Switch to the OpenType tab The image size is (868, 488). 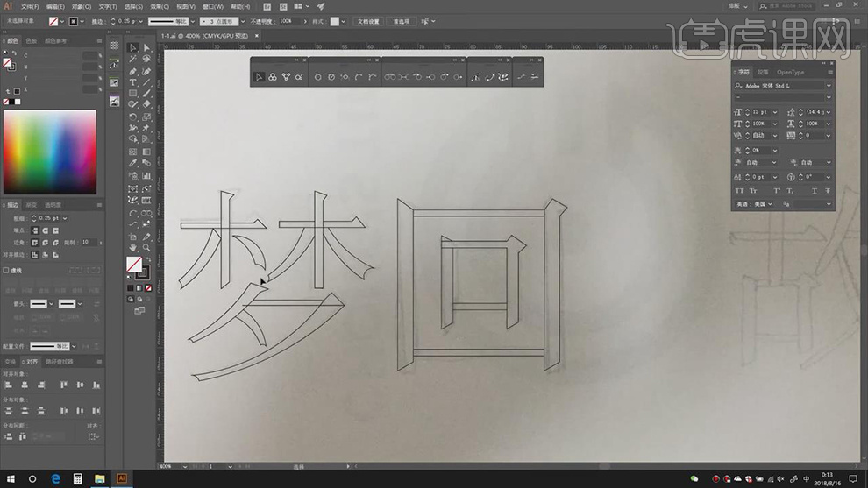pos(790,72)
